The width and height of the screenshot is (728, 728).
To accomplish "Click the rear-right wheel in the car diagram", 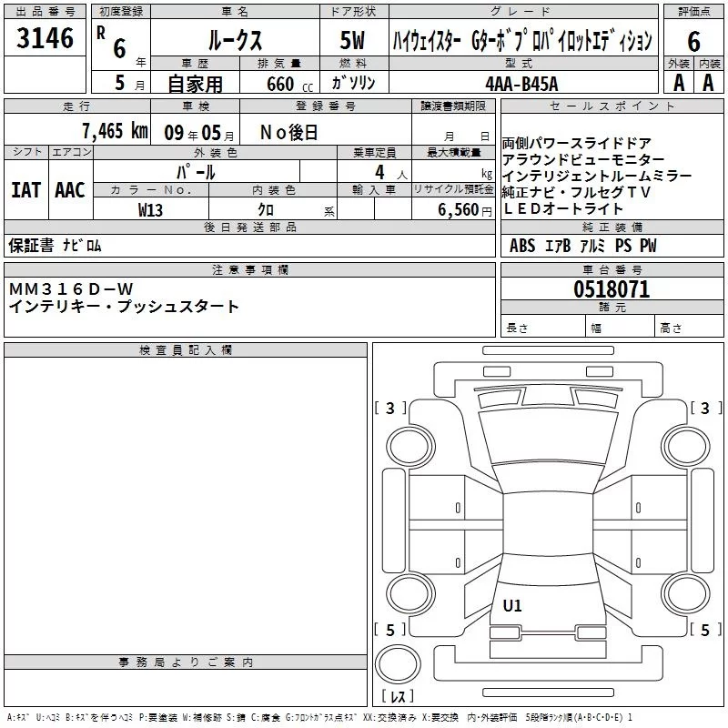I will [686, 594].
